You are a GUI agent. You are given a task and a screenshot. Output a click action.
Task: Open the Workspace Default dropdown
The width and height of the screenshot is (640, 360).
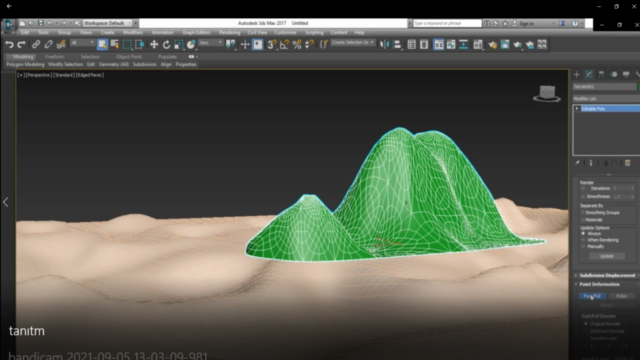click(x=107, y=23)
